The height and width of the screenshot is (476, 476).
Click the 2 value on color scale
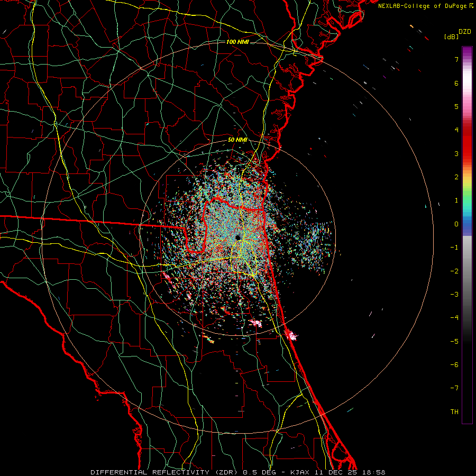(x=456, y=177)
